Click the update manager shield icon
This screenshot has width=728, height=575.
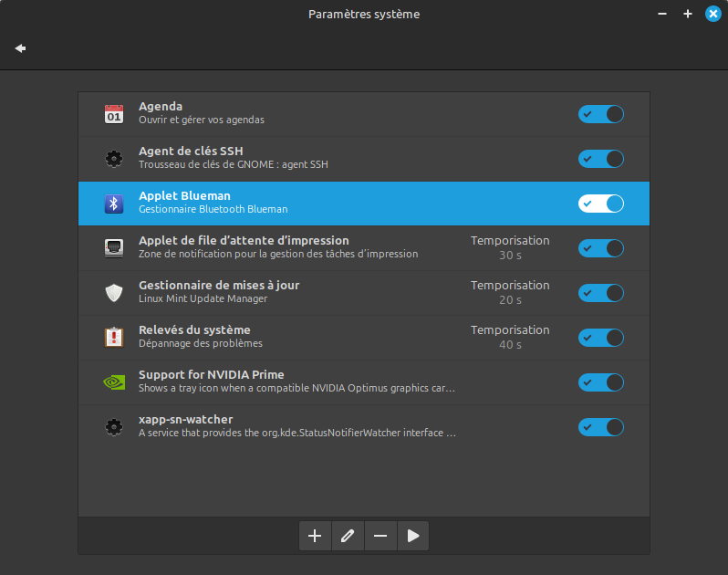[x=114, y=293]
